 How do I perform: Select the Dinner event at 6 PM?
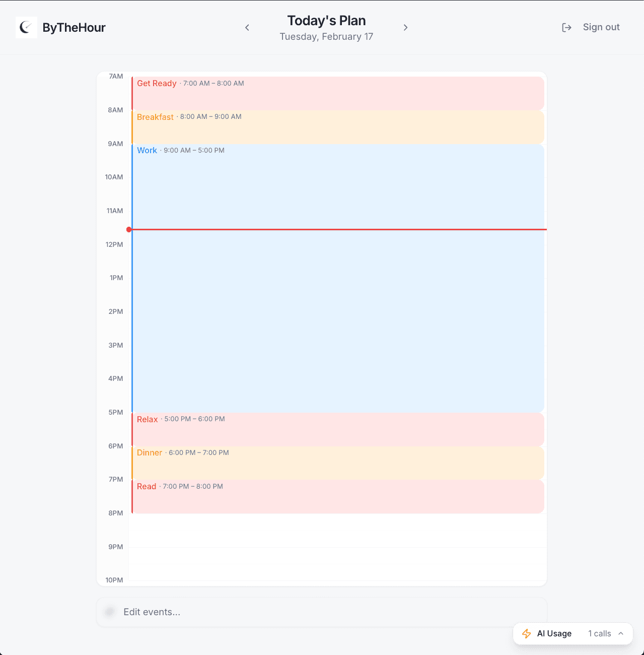click(337, 463)
